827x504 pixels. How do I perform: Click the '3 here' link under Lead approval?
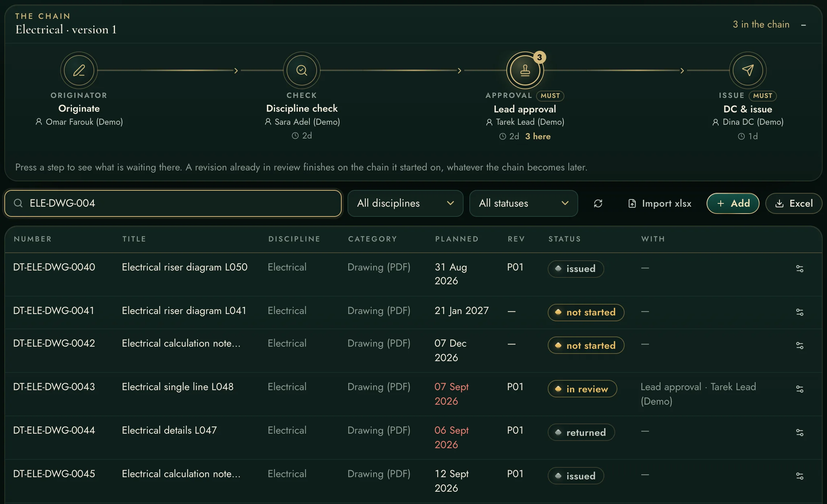tap(538, 136)
